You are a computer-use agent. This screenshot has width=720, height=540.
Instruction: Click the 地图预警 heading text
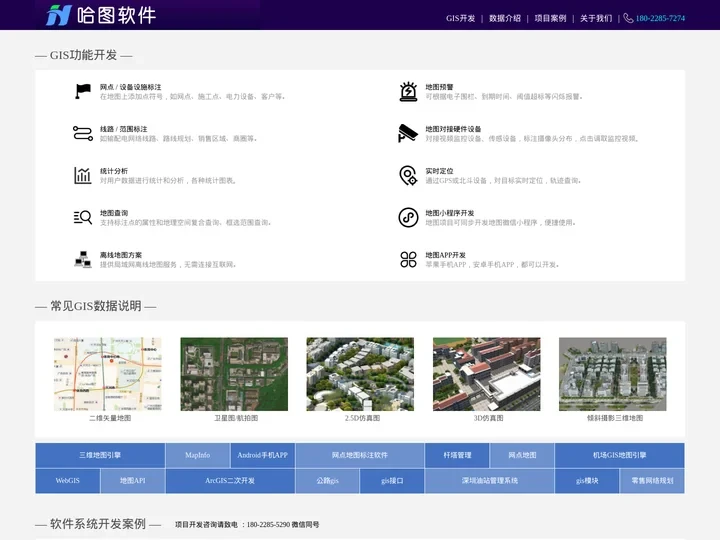[x=439, y=87]
